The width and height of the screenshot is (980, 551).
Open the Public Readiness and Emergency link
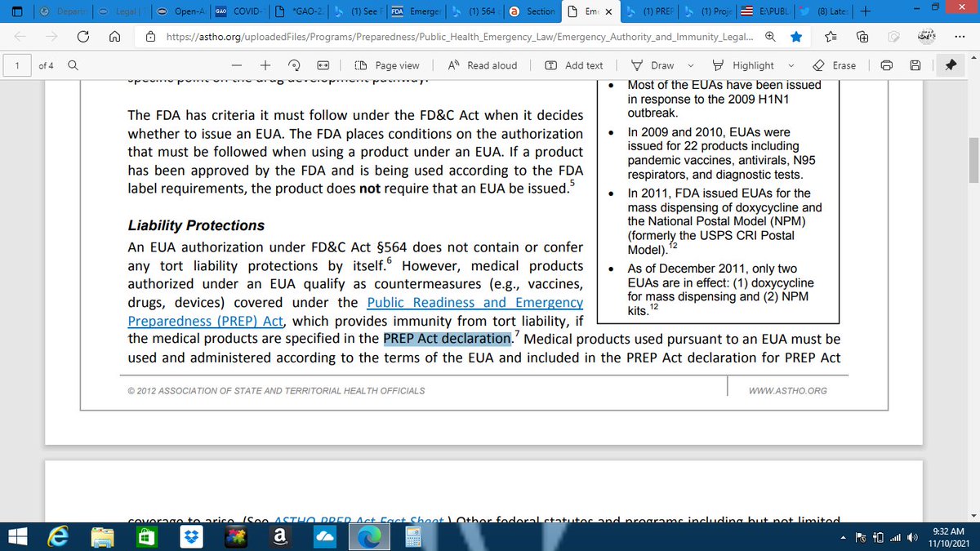point(474,303)
